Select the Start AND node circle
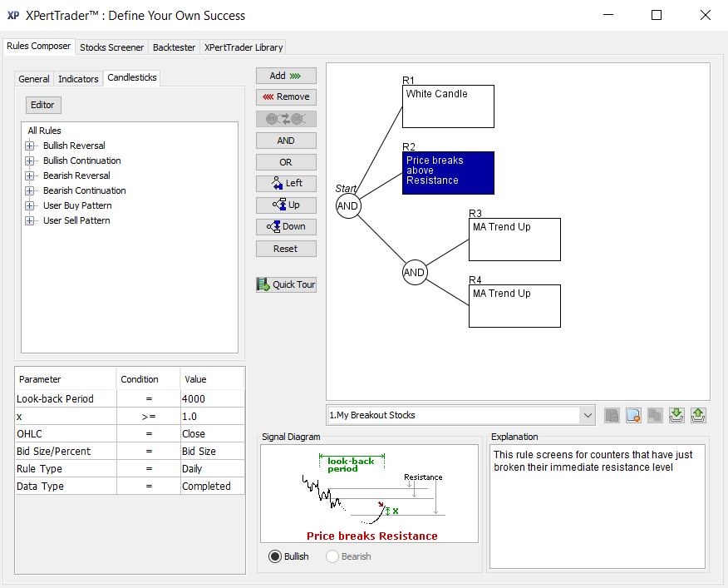This screenshot has width=728, height=588. click(x=348, y=206)
